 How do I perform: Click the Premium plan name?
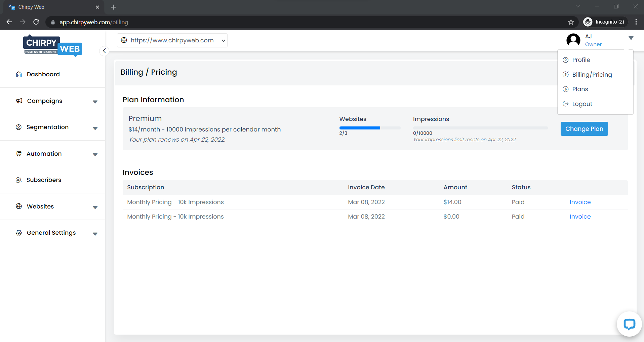tap(145, 118)
